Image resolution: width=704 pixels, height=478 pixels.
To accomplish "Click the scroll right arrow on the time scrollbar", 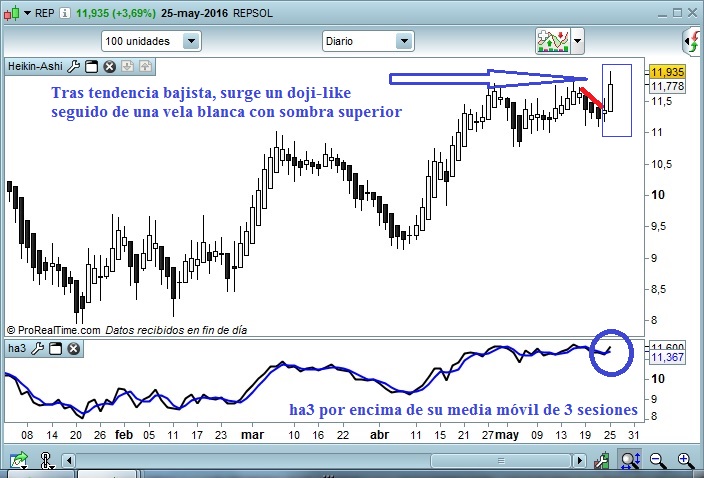I will pyautogui.click(x=580, y=460).
